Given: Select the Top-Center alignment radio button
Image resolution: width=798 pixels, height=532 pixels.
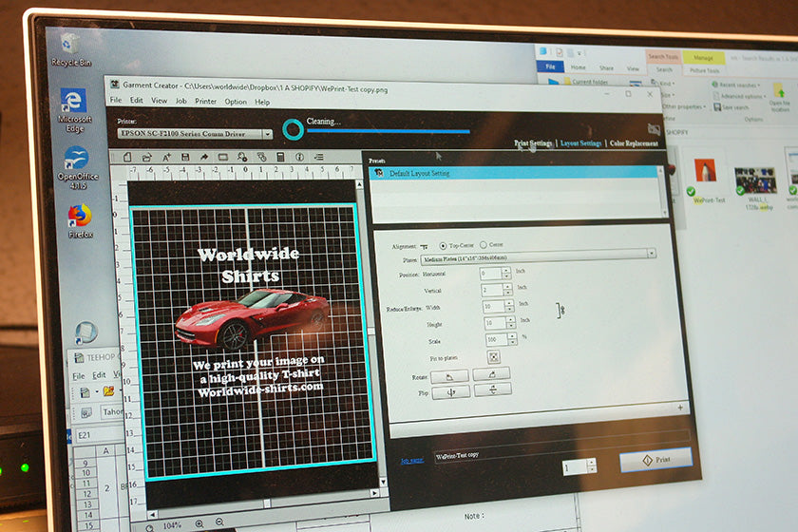Looking at the screenshot, I should tap(443, 244).
